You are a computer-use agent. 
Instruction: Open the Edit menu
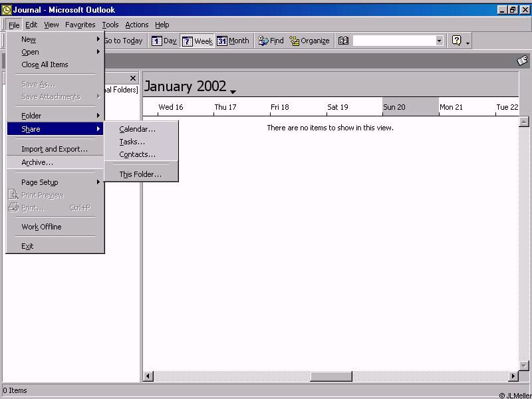[31, 25]
